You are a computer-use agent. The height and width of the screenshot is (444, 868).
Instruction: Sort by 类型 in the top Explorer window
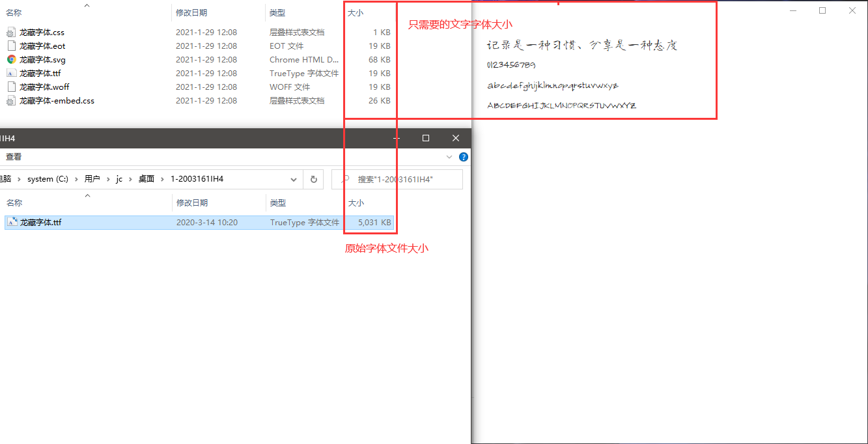(x=277, y=12)
